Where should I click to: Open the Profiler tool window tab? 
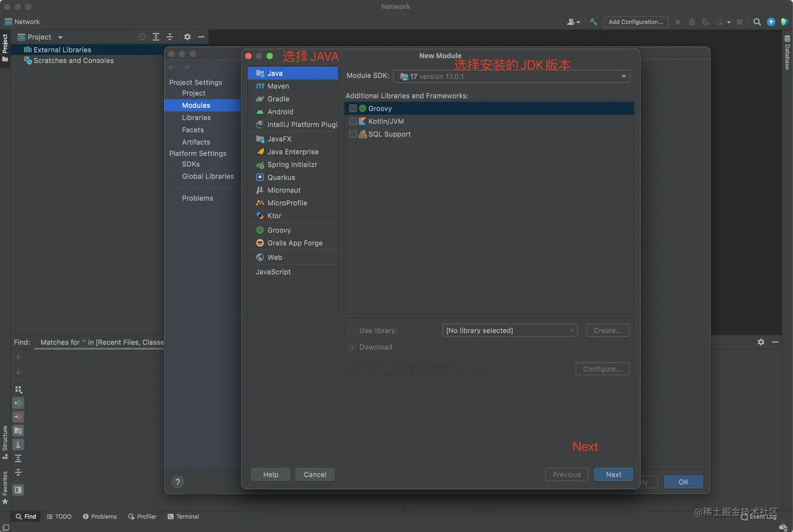[x=142, y=516]
